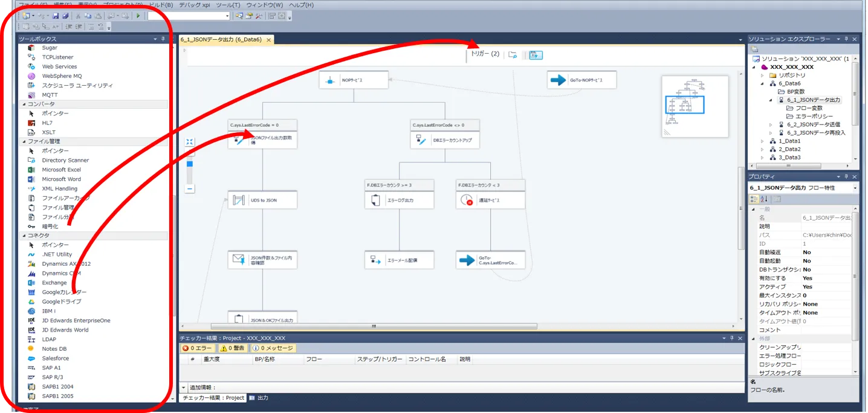
Task: Click the トリガー (2) label
Action: [485, 54]
